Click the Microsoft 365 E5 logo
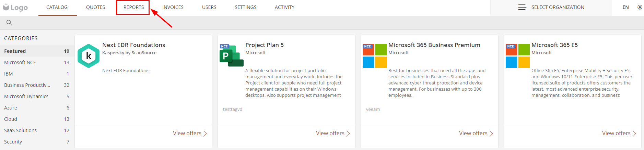The width and height of the screenshot is (644, 150). tap(518, 56)
